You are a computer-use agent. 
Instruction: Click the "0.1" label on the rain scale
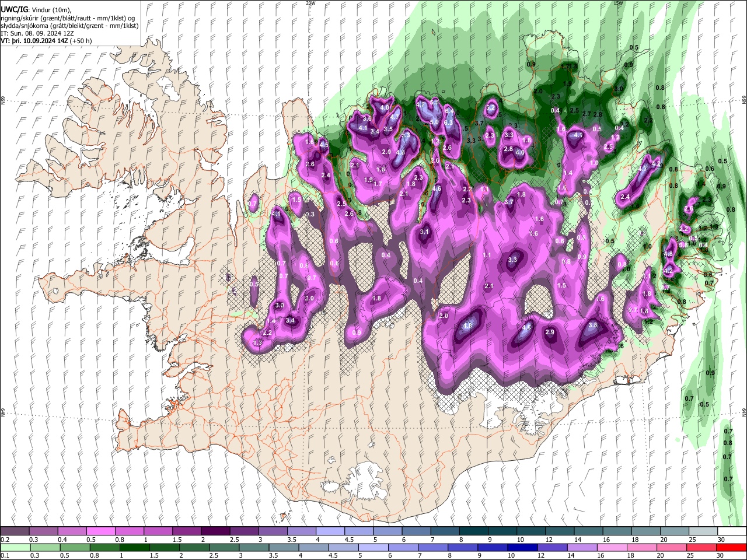click(5, 555)
